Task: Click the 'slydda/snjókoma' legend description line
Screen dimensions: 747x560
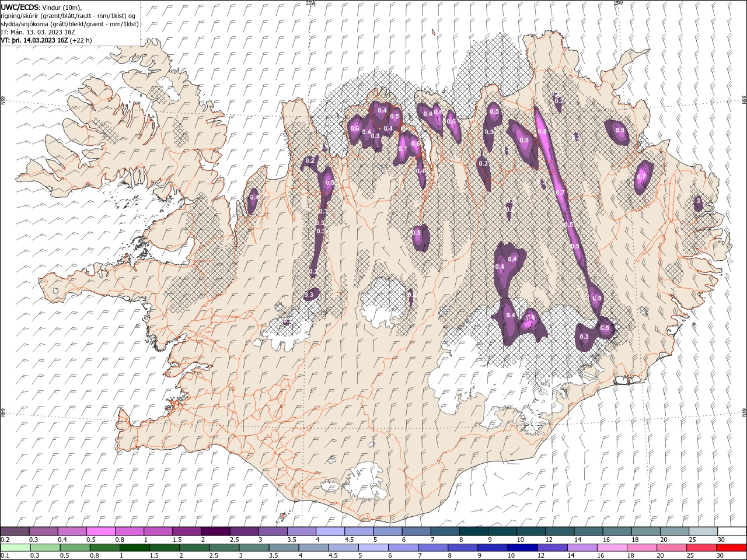Action: (69, 24)
